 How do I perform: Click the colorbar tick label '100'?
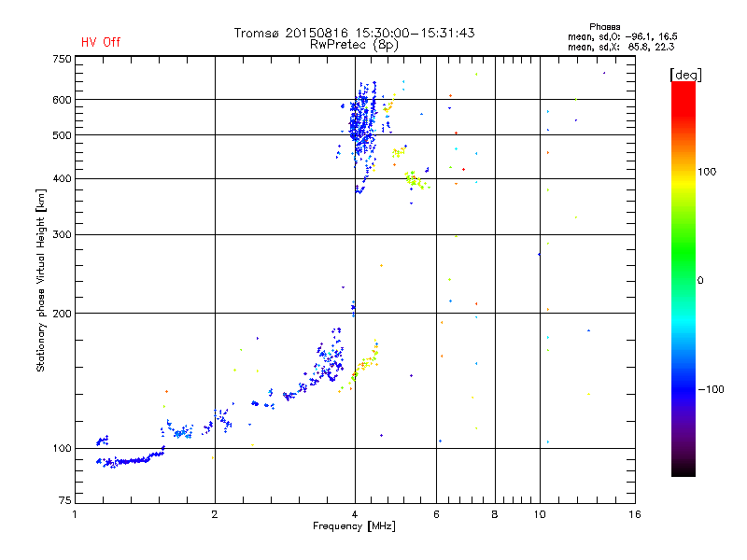click(707, 172)
